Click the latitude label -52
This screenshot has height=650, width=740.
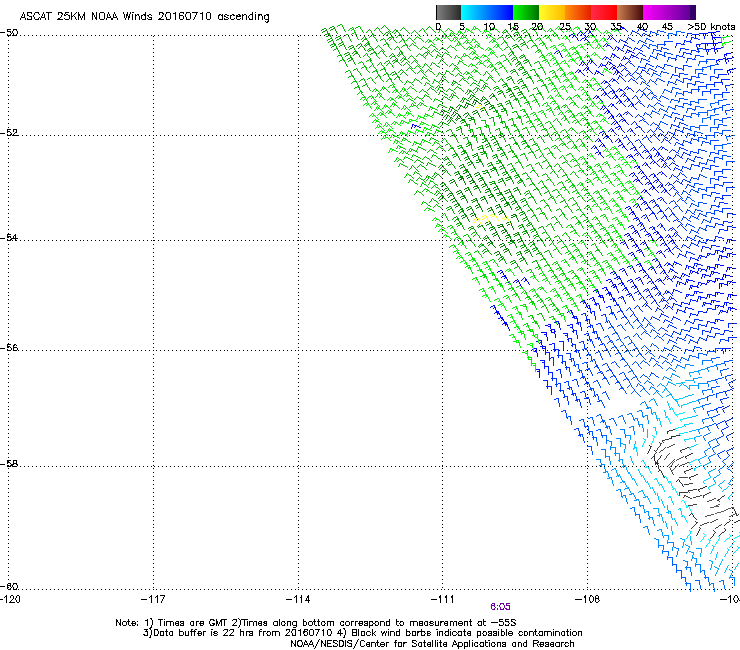9,133
